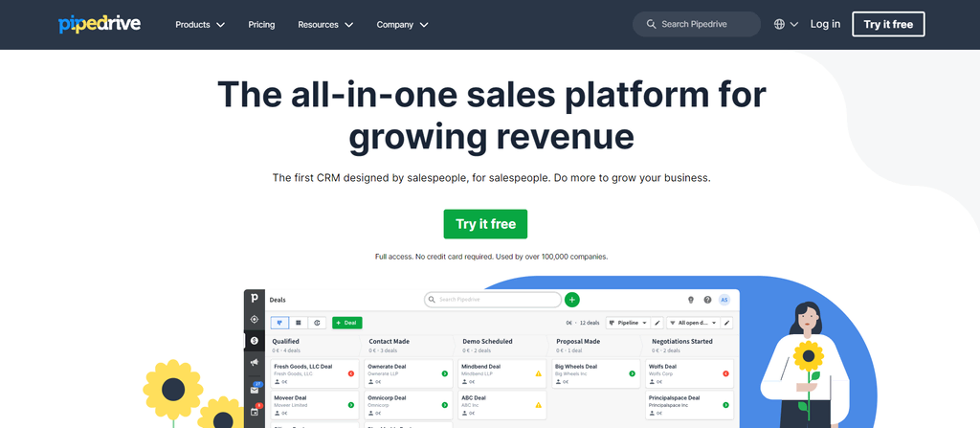The image size is (980, 428).
Task: Expand the Company menu
Action: click(403, 24)
